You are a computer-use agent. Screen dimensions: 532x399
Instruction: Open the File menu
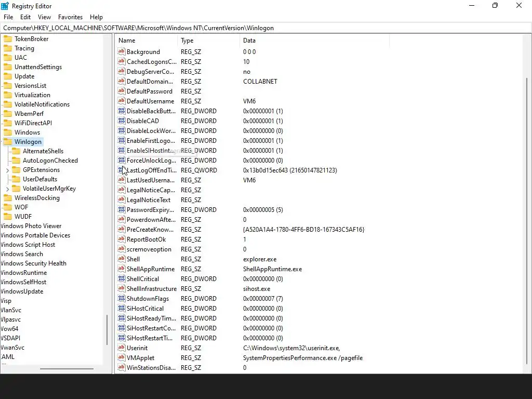(x=8, y=17)
